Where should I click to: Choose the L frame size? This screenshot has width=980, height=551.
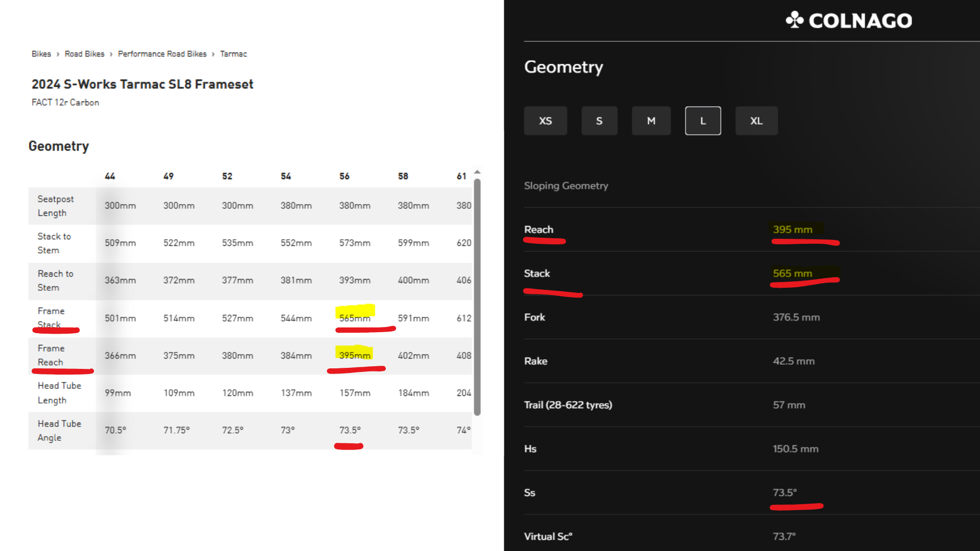(703, 121)
